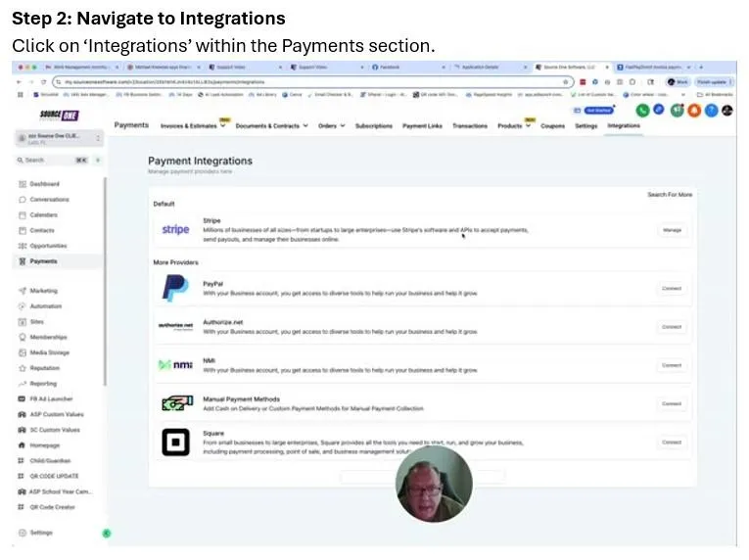Click the sidebar vertical scrollbar

click(x=105, y=282)
